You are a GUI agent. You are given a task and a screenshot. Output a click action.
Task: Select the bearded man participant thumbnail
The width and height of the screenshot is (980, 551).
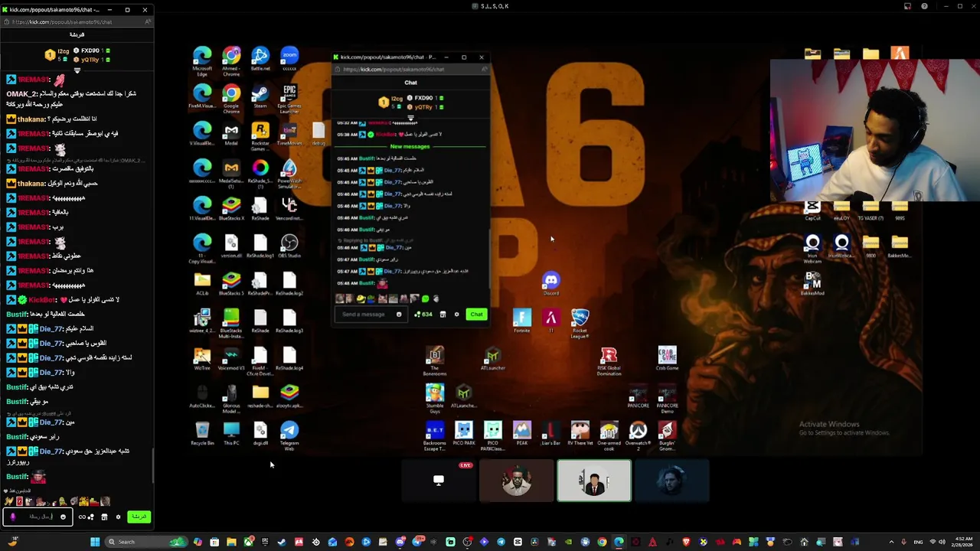517,481
